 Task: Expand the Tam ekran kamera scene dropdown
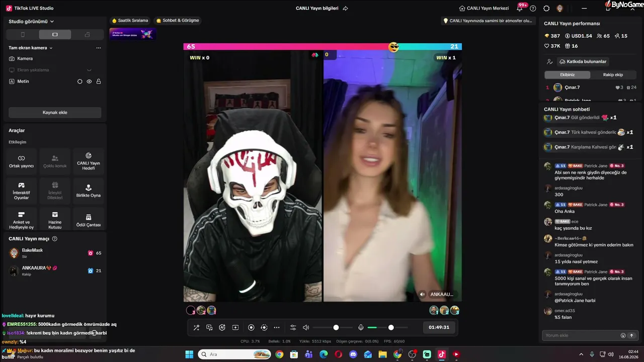(x=31, y=48)
